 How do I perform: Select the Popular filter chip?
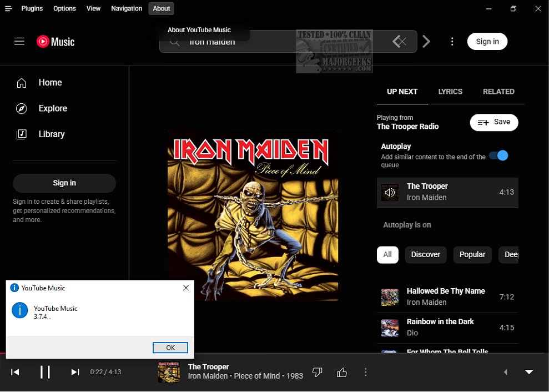(x=472, y=255)
